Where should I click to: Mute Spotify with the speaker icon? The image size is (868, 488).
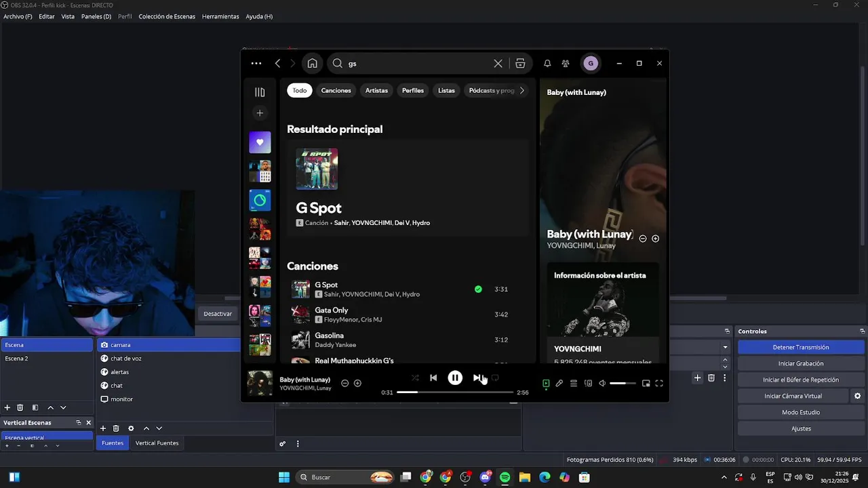[602, 383]
